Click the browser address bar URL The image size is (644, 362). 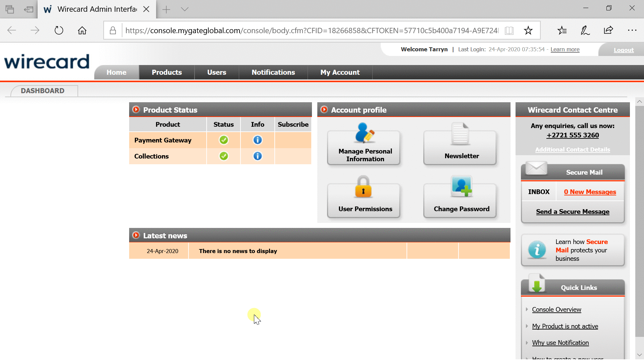pyautogui.click(x=312, y=31)
